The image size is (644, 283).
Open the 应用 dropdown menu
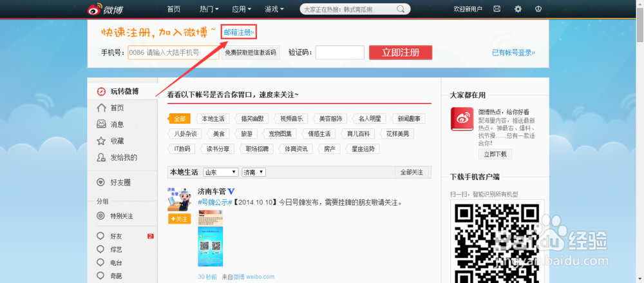(241, 8)
